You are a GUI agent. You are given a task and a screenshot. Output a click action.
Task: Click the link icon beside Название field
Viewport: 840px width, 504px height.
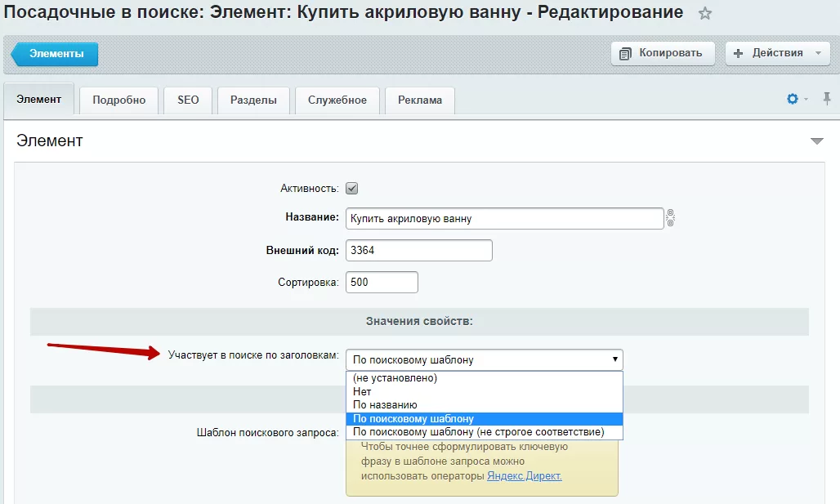tap(670, 218)
